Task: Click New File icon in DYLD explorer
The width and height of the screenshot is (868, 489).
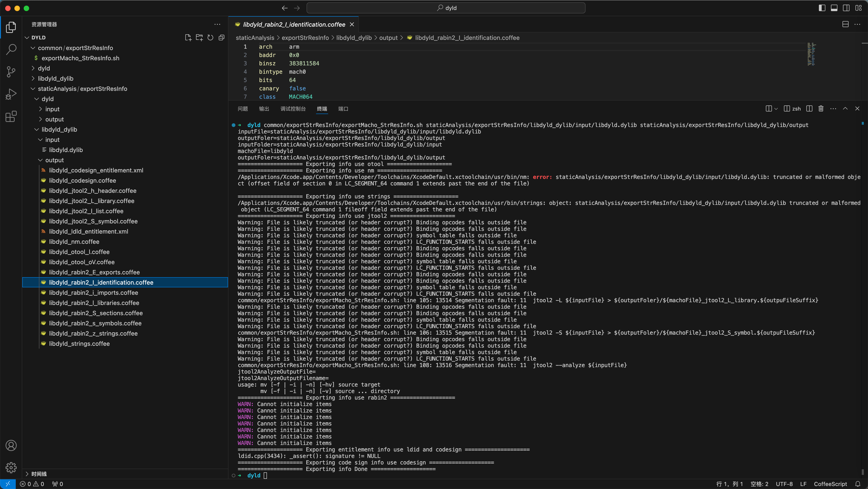Action: [x=188, y=37]
